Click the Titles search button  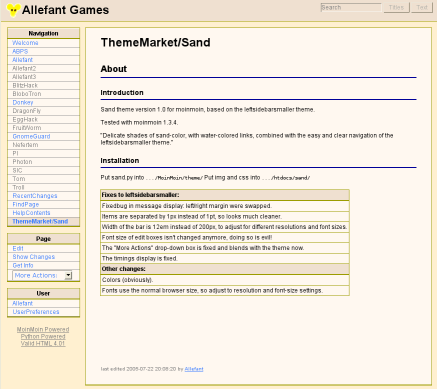[x=396, y=8]
